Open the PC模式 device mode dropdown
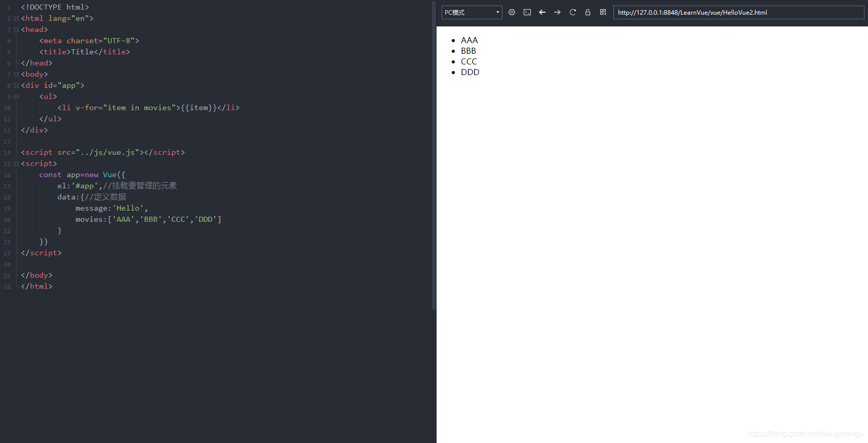Viewport: 868px width, 443px height. click(x=472, y=12)
